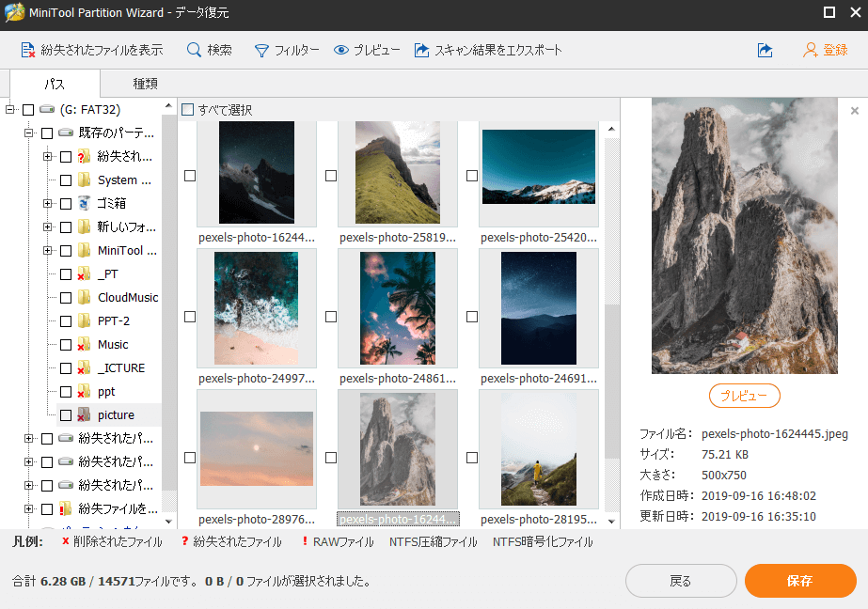Open the pexels-photo-24691 starry night thumbnail
Screen dimensions: 868x609
coord(539,308)
